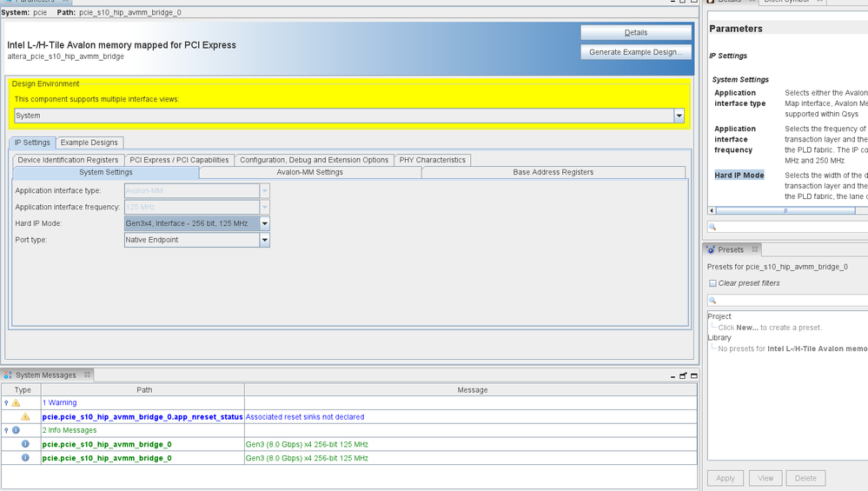Minimize the System Messages panel
Screen dimensions: 868x491
coord(673,375)
